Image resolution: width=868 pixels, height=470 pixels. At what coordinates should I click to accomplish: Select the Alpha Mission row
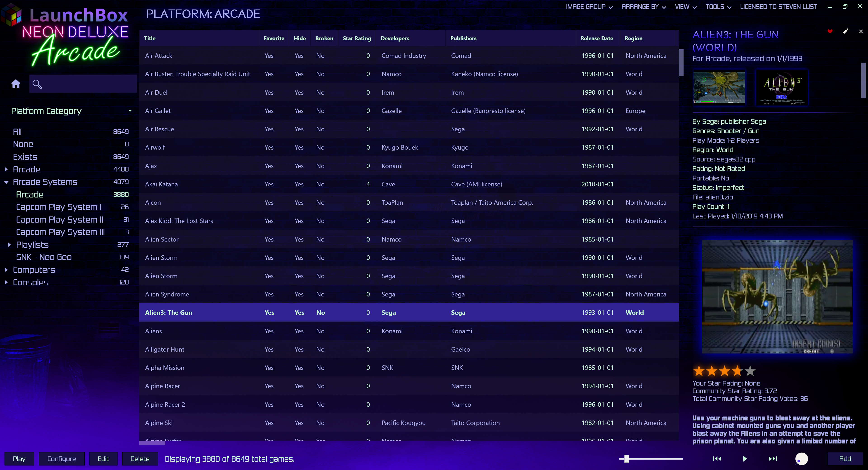pos(409,368)
